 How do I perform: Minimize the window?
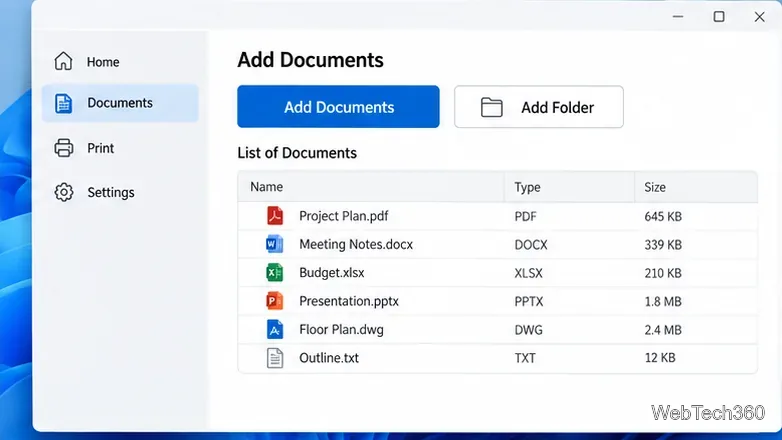click(x=678, y=16)
